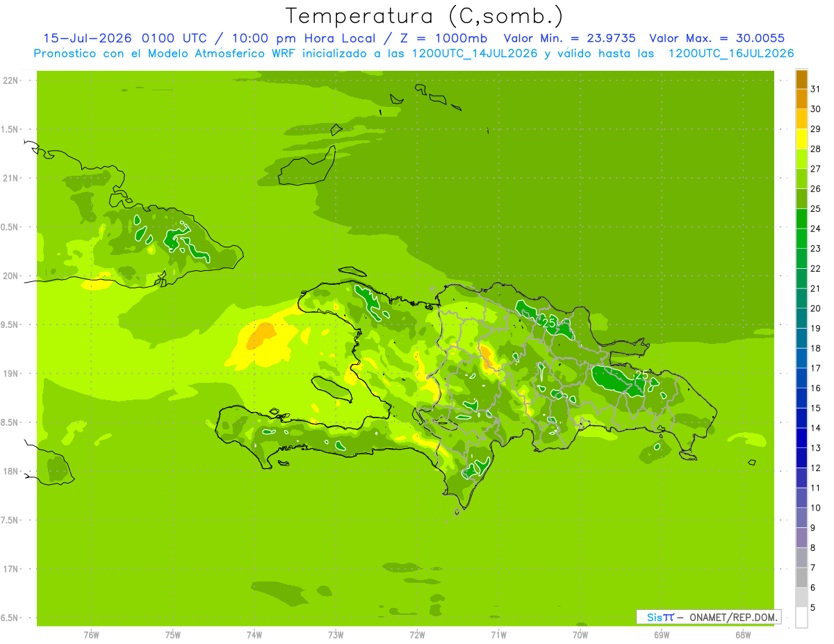Click the color scale label "28"
The width and height of the screenshot is (834, 644).
[815, 149]
